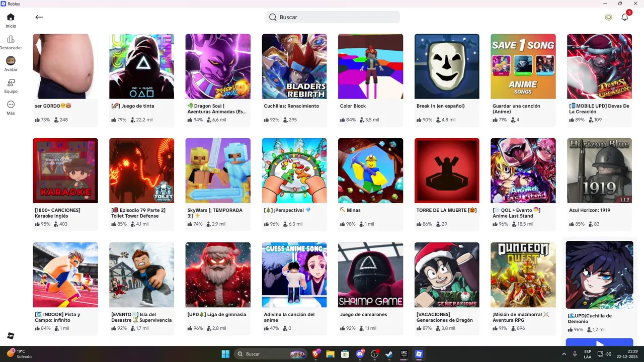644x362 pixels.
Task: Launch Brave browser from taskbar
Action: (x=316, y=354)
